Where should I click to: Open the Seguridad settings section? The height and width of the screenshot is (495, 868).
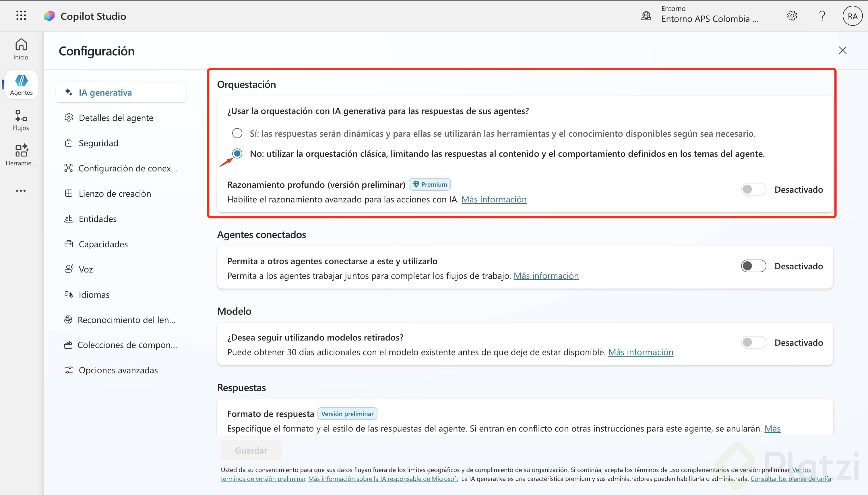[98, 143]
